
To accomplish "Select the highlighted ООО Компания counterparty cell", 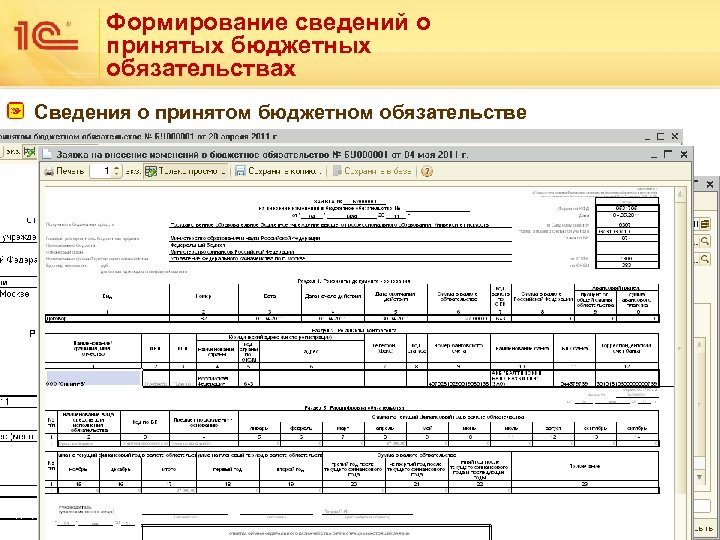I will tap(93, 378).
